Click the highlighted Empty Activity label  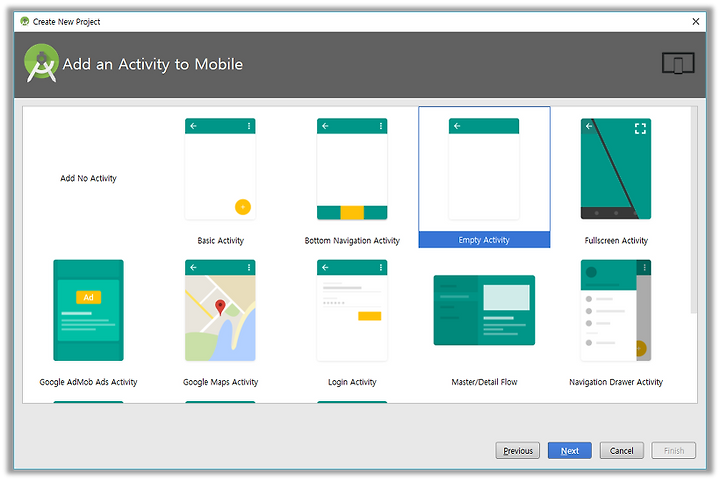tap(484, 240)
